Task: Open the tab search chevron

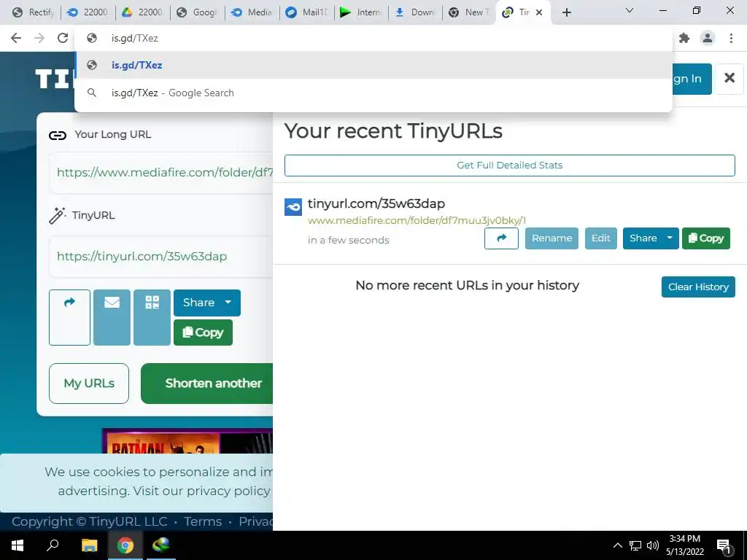Action: coord(630,10)
